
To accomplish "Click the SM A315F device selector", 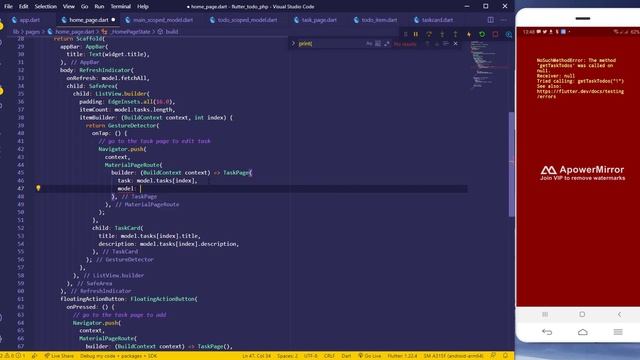I will tap(453, 356).
